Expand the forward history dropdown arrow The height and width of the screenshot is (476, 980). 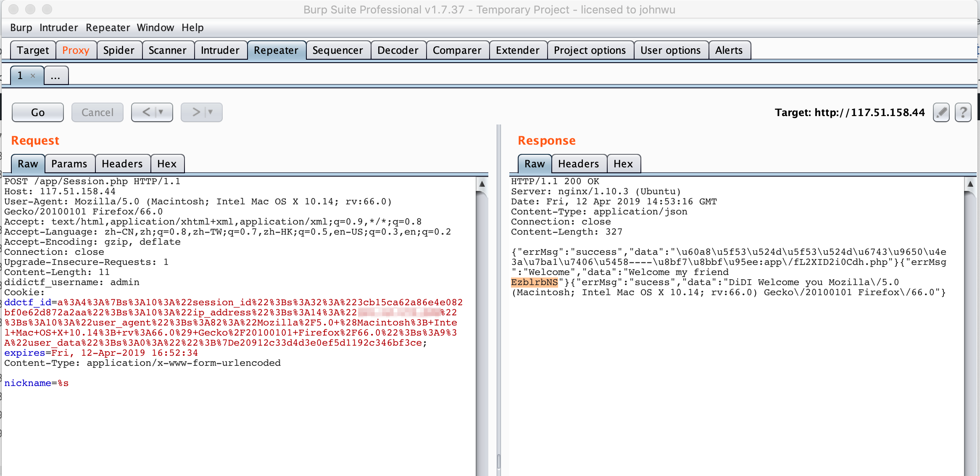click(211, 112)
